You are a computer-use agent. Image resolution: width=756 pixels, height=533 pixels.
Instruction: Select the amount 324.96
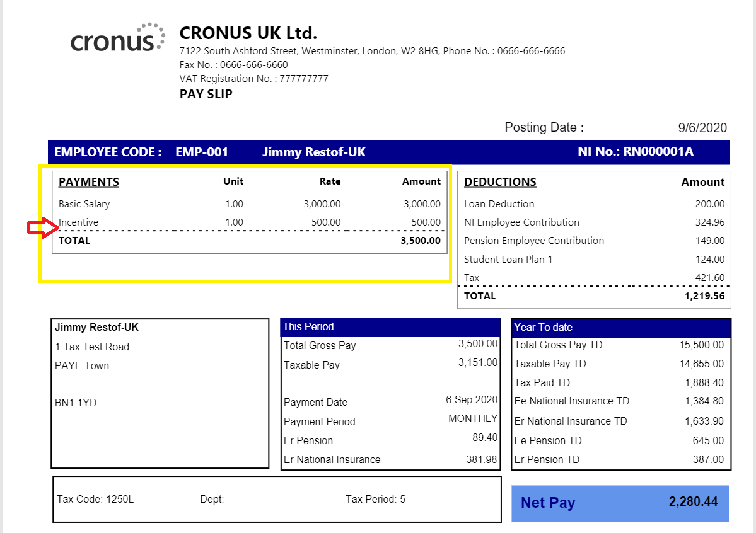click(710, 222)
